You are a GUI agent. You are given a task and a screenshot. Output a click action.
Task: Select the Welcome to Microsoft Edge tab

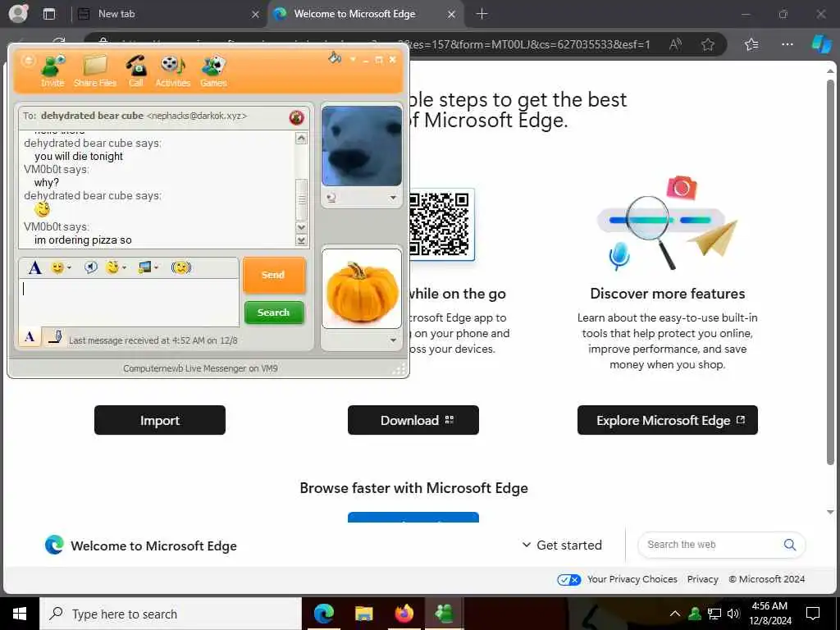coord(365,14)
